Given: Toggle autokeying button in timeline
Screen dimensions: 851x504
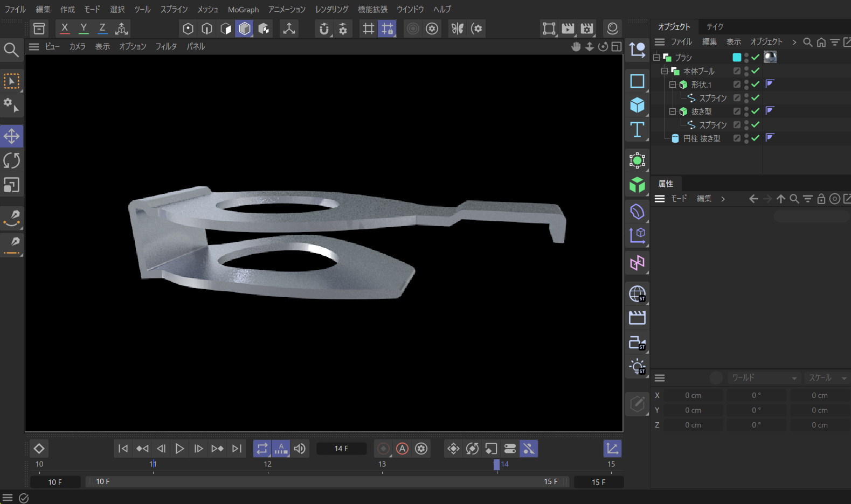Looking at the screenshot, I should (x=402, y=449).
